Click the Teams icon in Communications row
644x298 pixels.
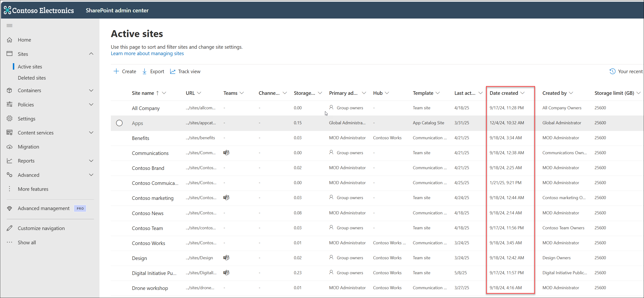click(x=226, y=153)
